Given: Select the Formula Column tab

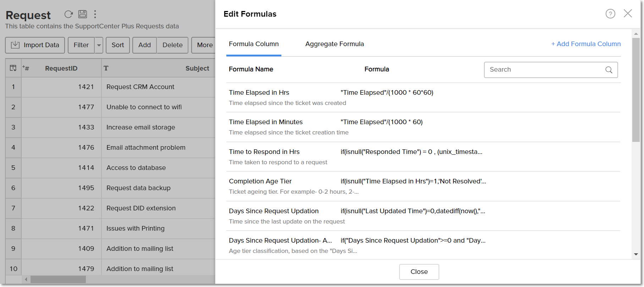Looking at the screenshot, I should pos(253,44).
